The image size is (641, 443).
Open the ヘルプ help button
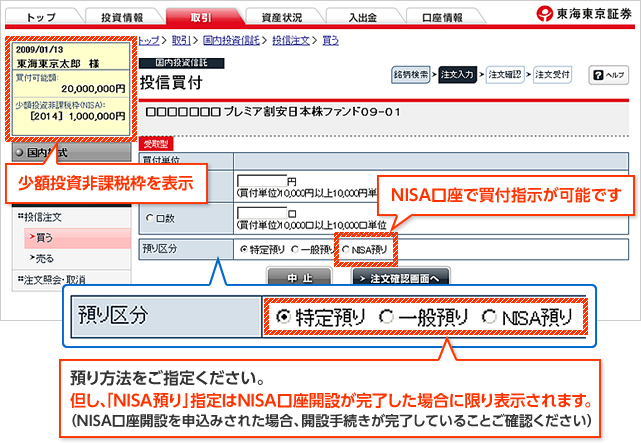[609, 75]
